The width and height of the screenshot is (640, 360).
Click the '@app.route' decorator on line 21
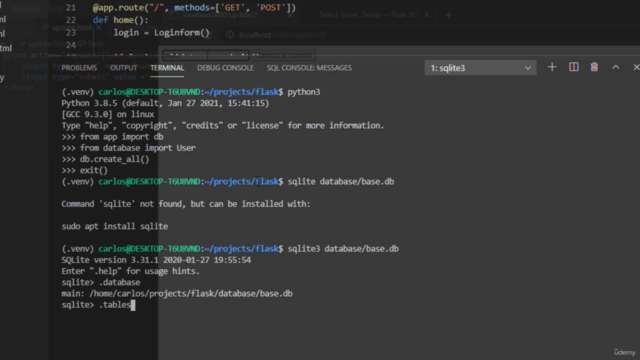coord(194,7)
